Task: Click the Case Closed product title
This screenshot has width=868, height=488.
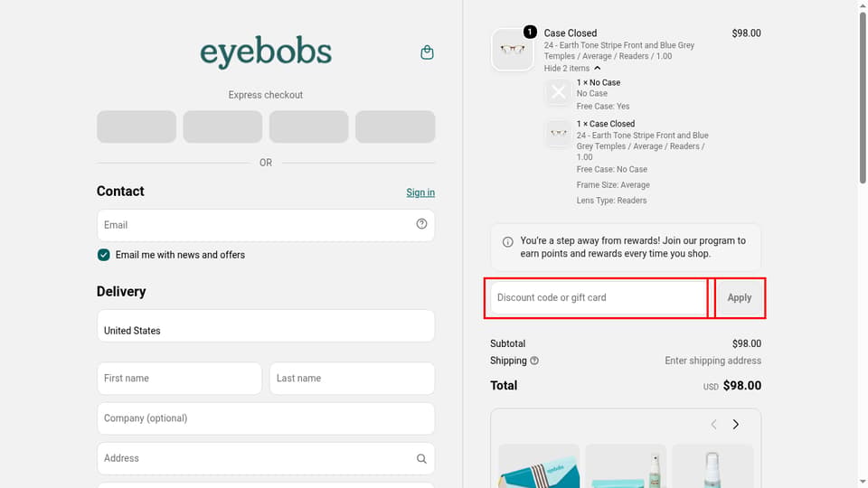Action: (x=571, y=33)
